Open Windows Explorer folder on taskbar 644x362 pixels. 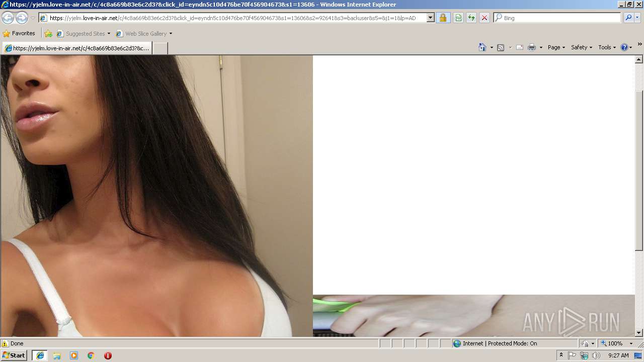tap(57, 355)
